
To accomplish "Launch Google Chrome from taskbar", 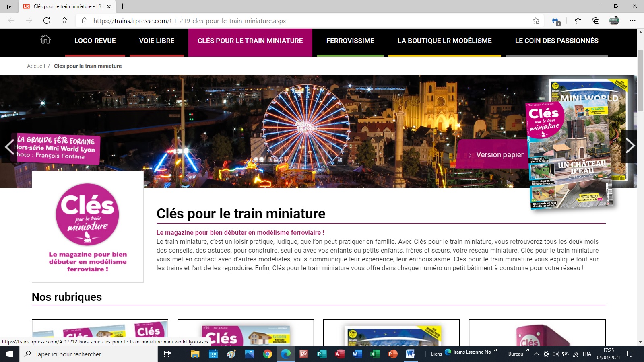I will pyautogui.click(x=268, y=354).
